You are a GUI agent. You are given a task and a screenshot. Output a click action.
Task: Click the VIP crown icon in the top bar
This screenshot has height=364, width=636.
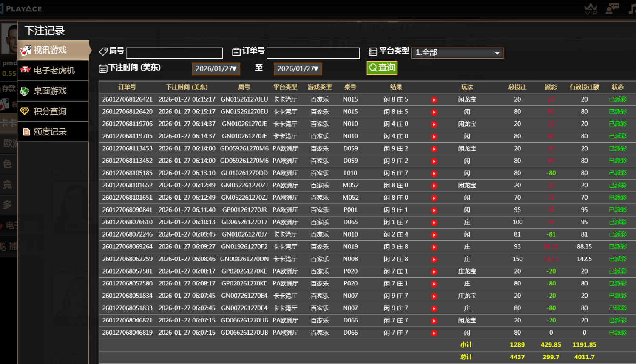point(591,8)
